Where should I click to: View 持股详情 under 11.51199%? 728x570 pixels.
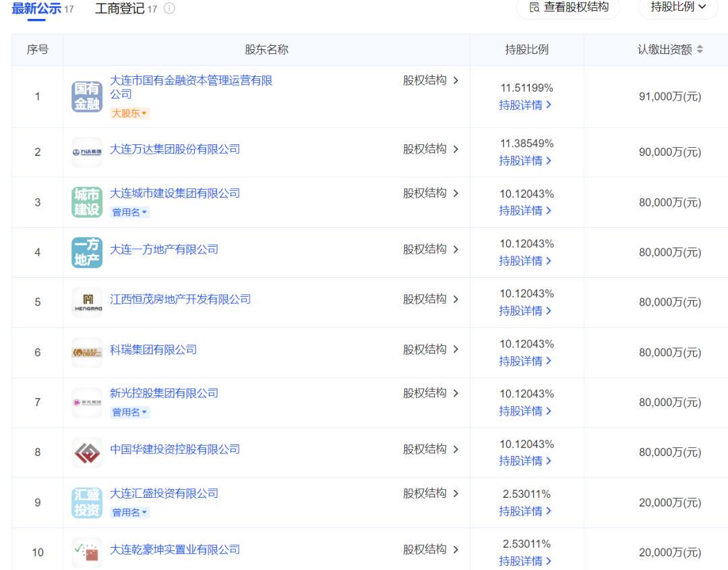click(525, 105)
